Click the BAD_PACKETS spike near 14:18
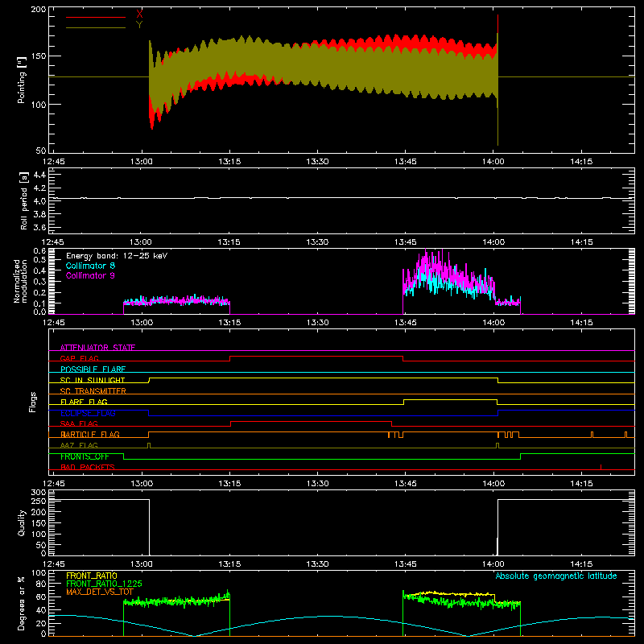Screen dimensions: 644x644 click(601, 467)
